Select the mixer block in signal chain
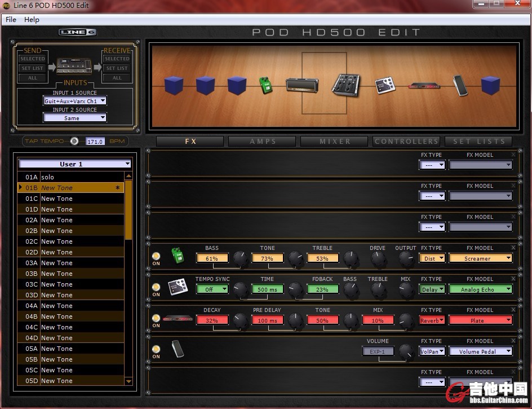The height and width of the screenshot is (409, 532). [x=345, y=85]
